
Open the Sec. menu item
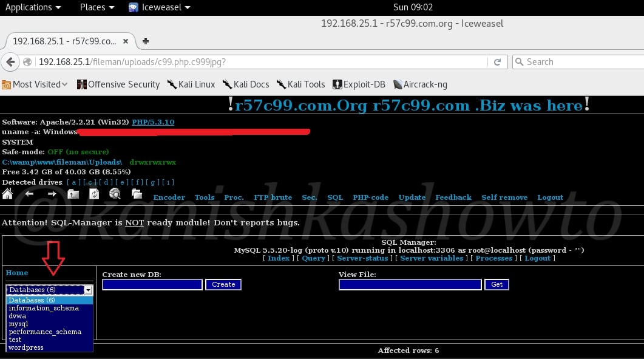[310, 197]
